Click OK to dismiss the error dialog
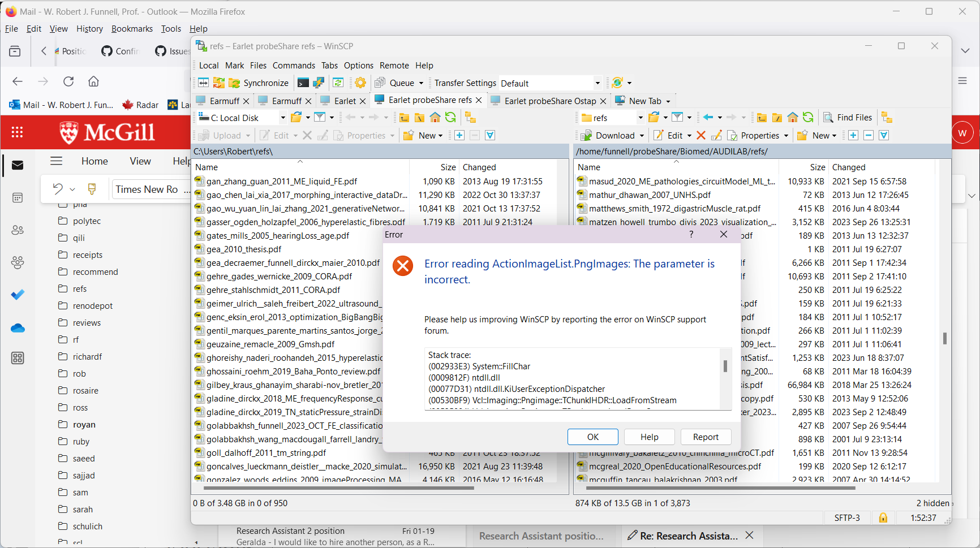 click(x=592, y=437)
